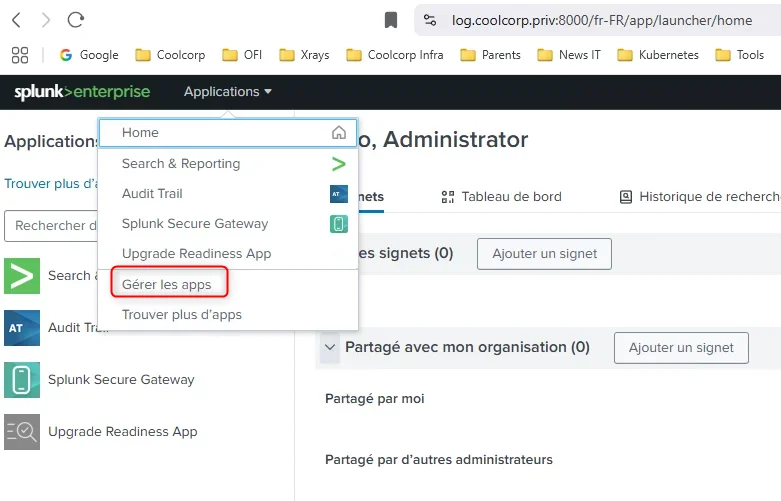
Task: Open the Applications dropdown menu
Action: (x=228, y=92)
